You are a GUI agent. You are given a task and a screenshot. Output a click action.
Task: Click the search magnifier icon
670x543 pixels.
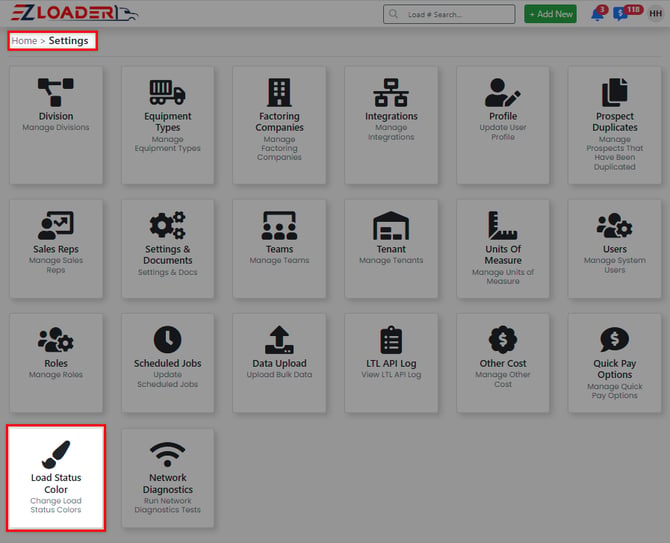click(393, 14)
